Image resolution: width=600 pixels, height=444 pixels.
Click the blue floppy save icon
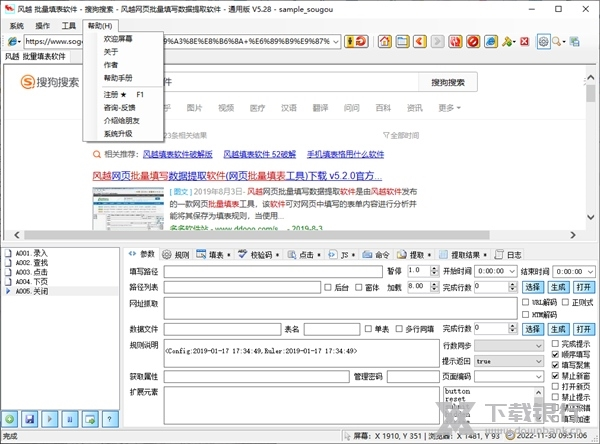point(30,419)
